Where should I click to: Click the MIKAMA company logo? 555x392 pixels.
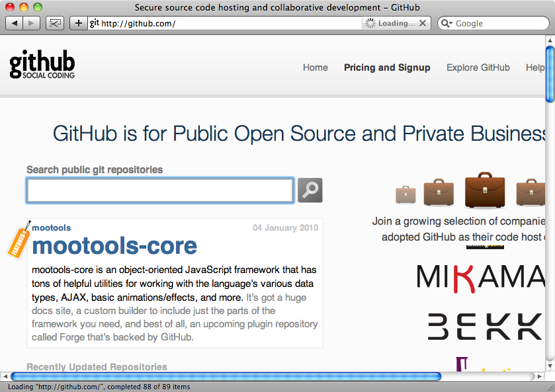click(481, 278)
